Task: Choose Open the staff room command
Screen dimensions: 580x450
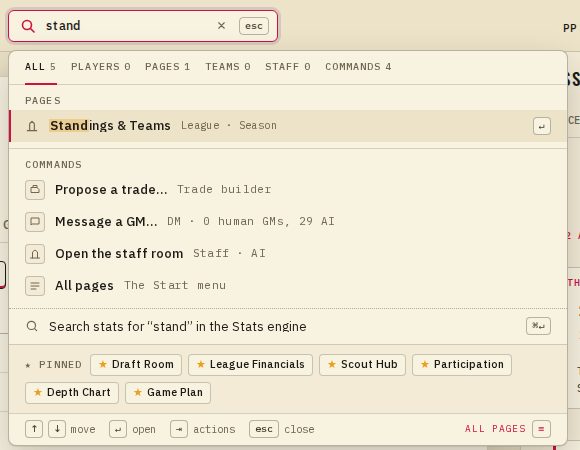Action: click(x=288, y=254)
